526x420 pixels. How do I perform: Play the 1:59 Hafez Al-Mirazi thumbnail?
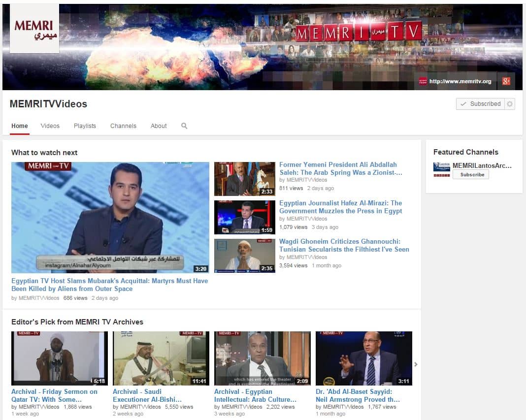(x=245, y=217)
